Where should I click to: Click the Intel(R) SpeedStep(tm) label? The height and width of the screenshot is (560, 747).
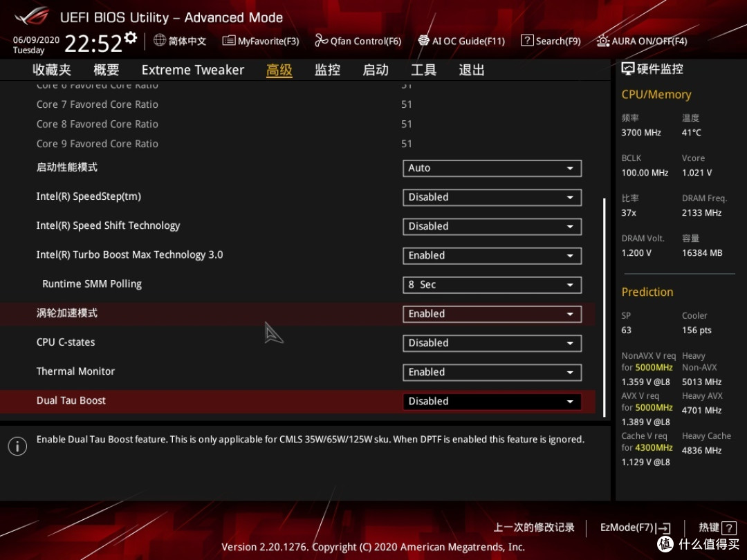tap(89, 196)
